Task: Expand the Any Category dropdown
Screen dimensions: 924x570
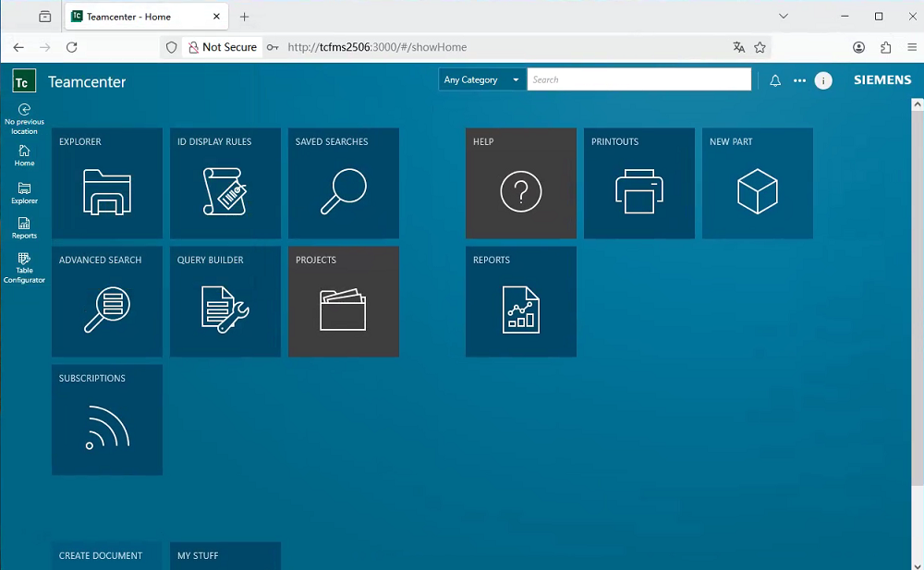Action: pos(482,79)
